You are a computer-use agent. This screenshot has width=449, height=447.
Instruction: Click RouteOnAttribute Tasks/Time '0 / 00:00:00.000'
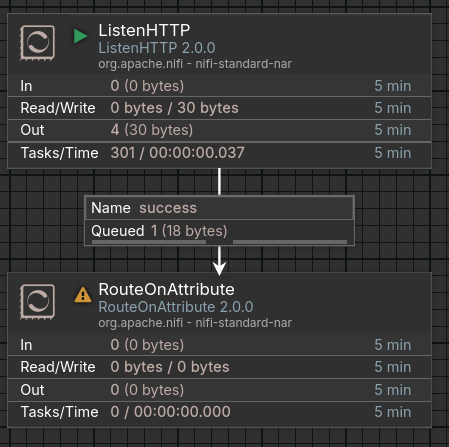170,412
